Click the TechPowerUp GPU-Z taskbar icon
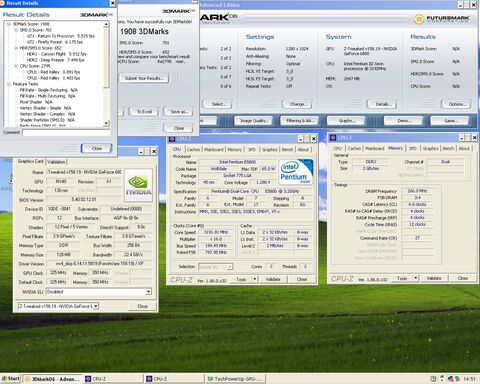 tap(210, 379)
